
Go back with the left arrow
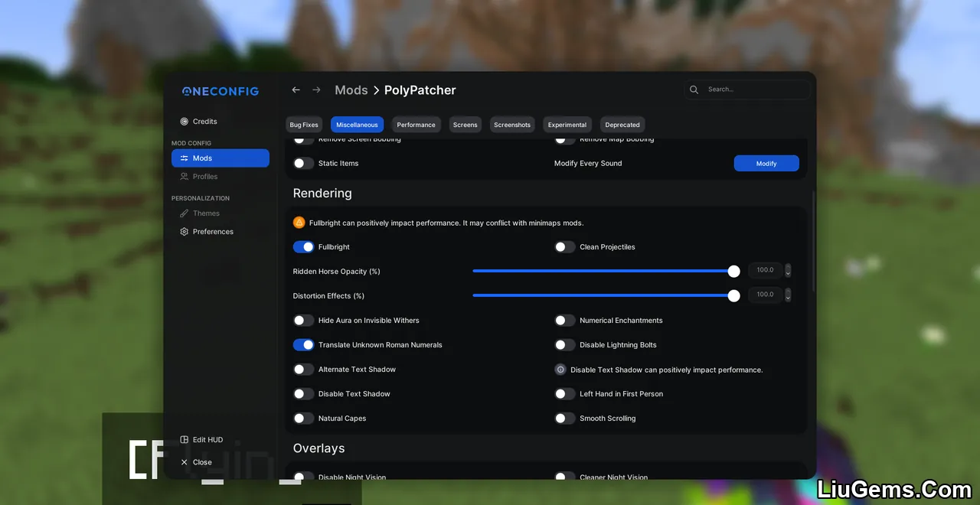click(x=296, y=90)
